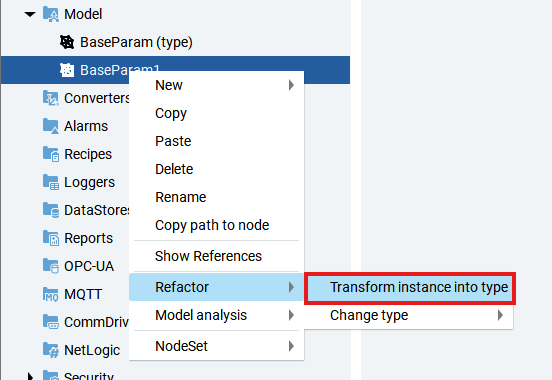Choose Copy path to node
This screenshot has width=552, height=380.
coord(216,225)
